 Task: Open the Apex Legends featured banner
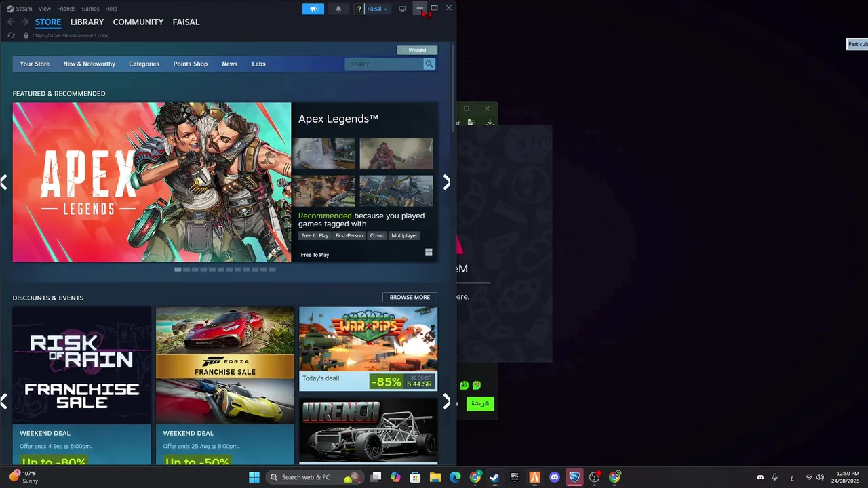click(x=152, y=182)
